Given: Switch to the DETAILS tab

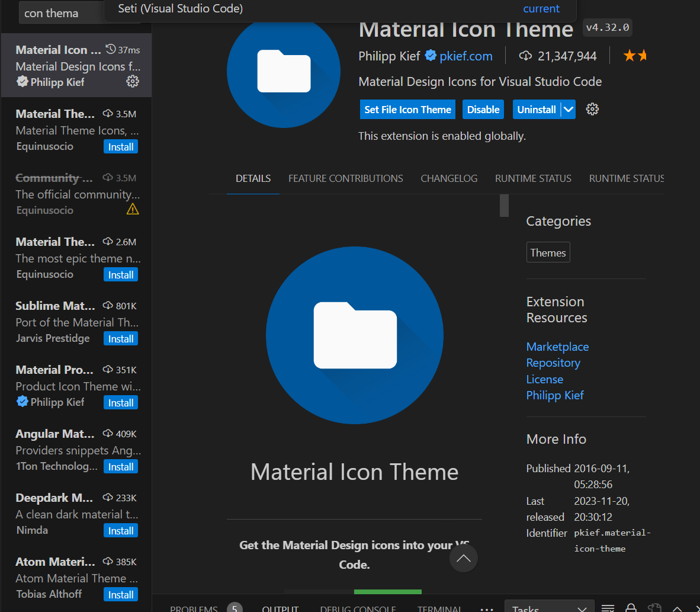Looking at the screenshot, I should (x=253, y=178).
